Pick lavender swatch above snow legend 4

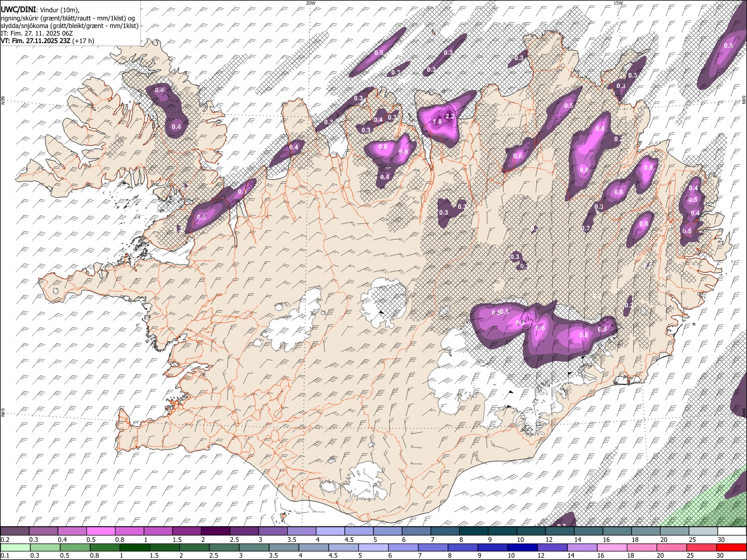tap(330, 531)
